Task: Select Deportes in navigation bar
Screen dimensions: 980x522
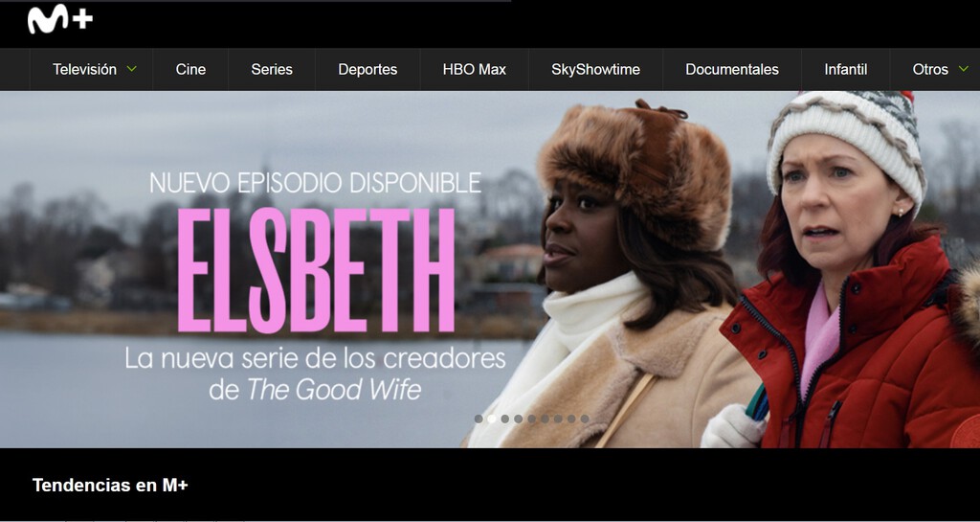Action: (x=367, y=69)
